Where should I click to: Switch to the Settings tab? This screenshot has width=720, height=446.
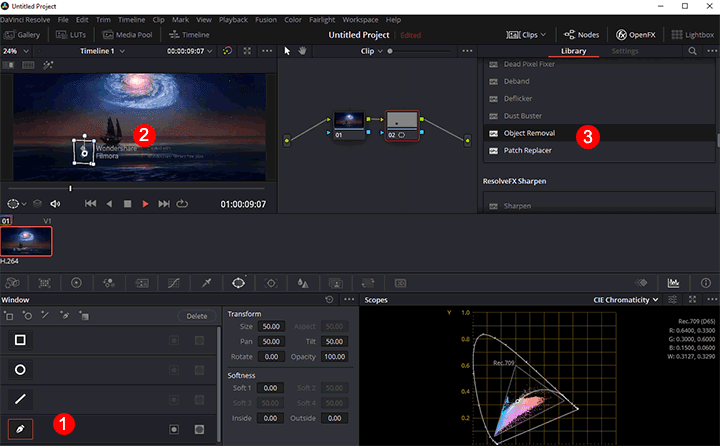[x=624, y=50]
